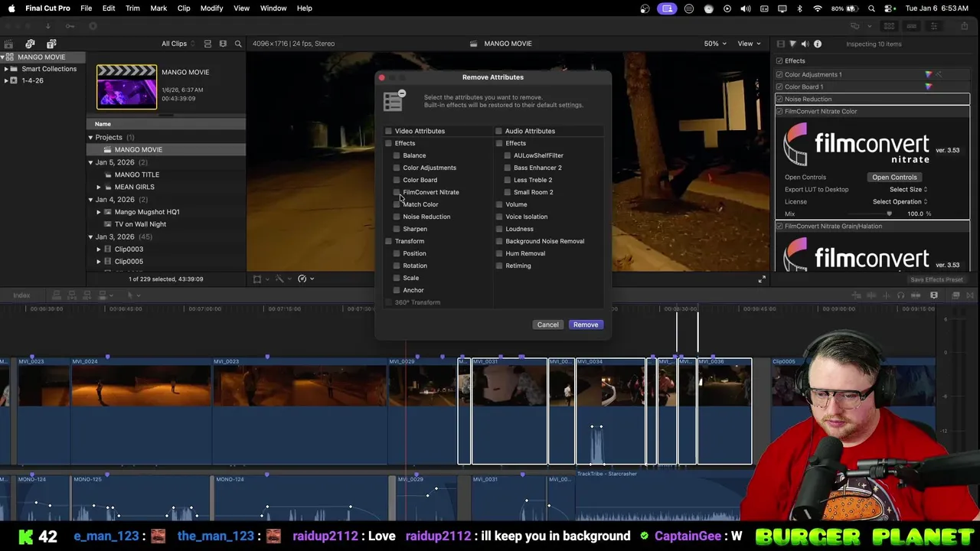The image size is (980, 551).
Task: Open the browser search field
Action: coord(238,44)
